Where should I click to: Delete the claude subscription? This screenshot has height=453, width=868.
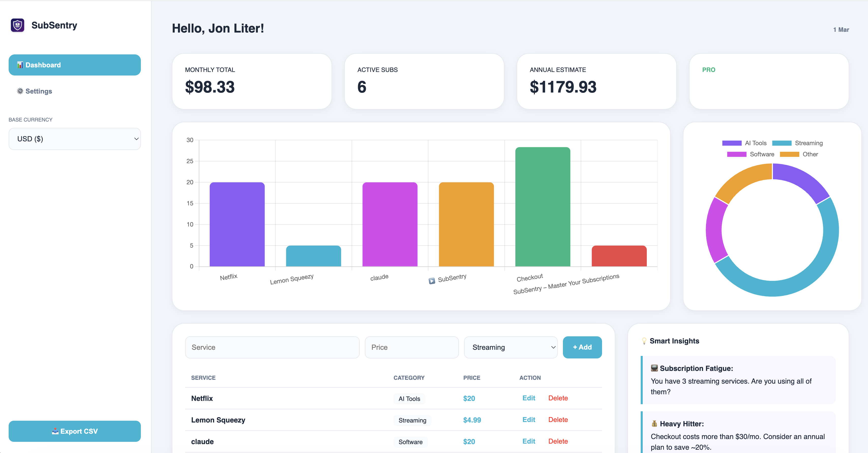click(x=558, y=441)
